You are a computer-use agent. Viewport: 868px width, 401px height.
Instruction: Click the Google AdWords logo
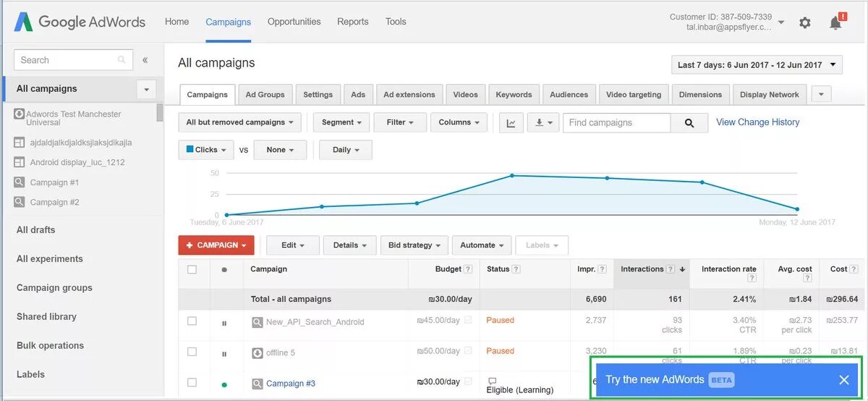pos(80,22)
